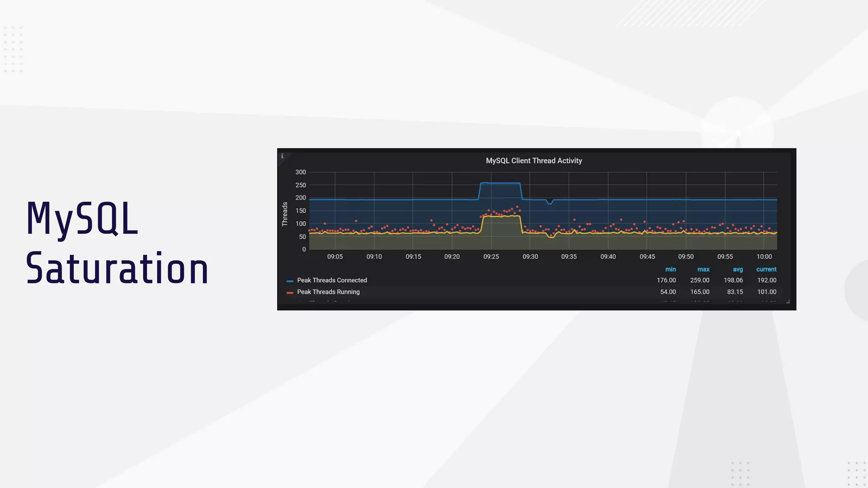Viewport: 868px width, 488px height.
Task: Click the 259.00 max value in legend
Action: [699, 280]
